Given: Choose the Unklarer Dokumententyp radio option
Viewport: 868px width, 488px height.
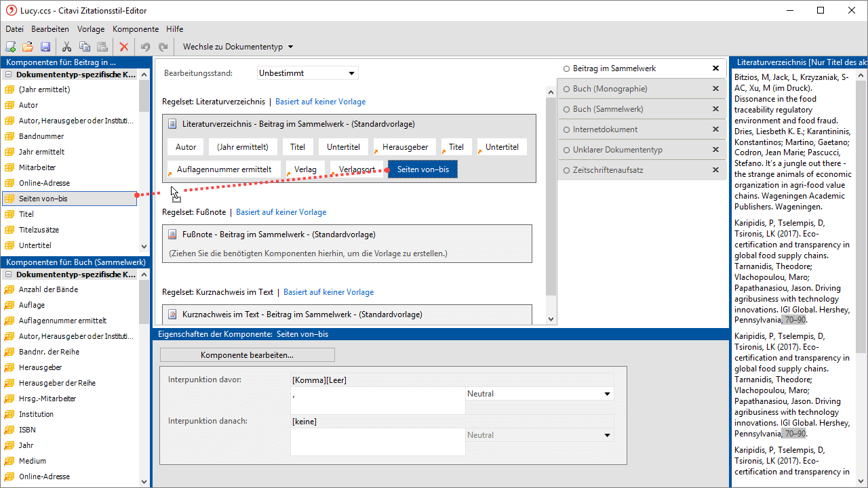Looking at the screenshot, I should coord(566,150).
